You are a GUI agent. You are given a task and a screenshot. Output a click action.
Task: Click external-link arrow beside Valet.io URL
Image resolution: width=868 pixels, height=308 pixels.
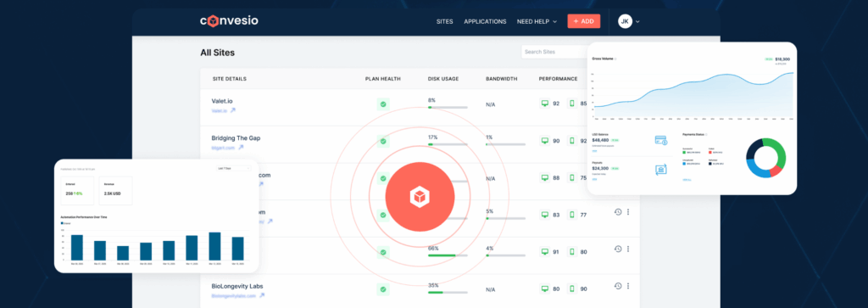coord(233,110)
